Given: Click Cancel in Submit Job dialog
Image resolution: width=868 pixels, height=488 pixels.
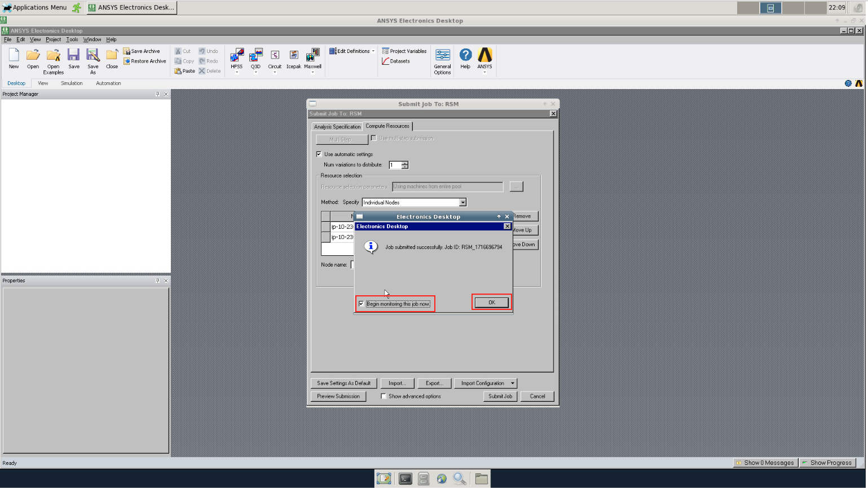Looking at the screenshot, I should point(537,397).
